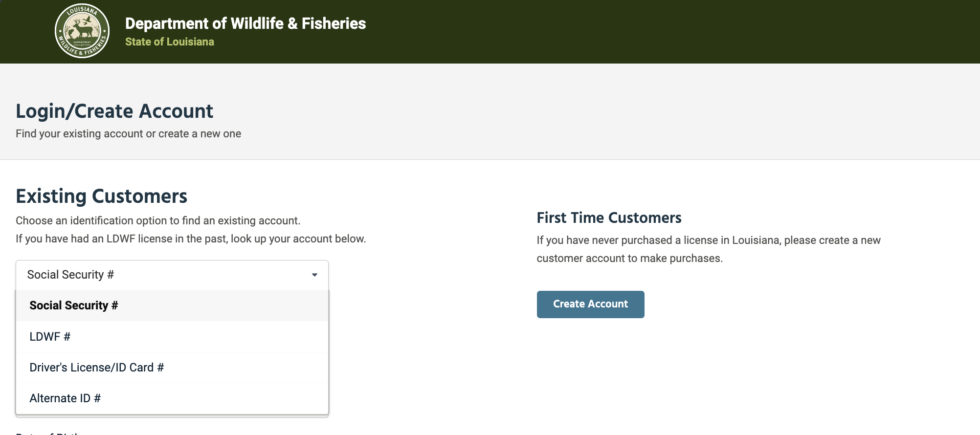Click the dark green header banner
Viewport: 980px width, 435px height.
587,31
